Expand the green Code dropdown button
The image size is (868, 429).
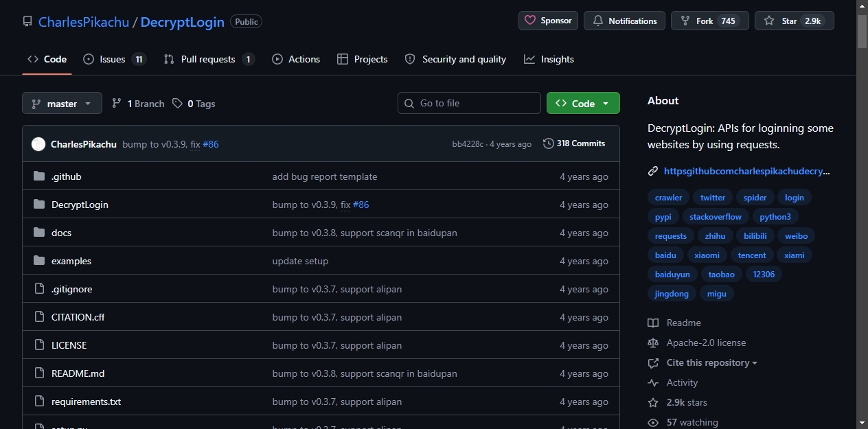(583, 104)
